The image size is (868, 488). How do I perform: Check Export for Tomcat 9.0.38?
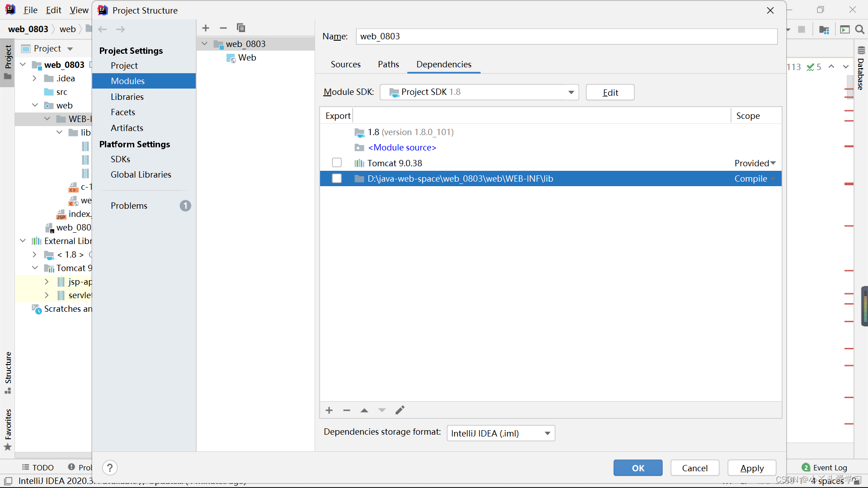pos(337,163)
